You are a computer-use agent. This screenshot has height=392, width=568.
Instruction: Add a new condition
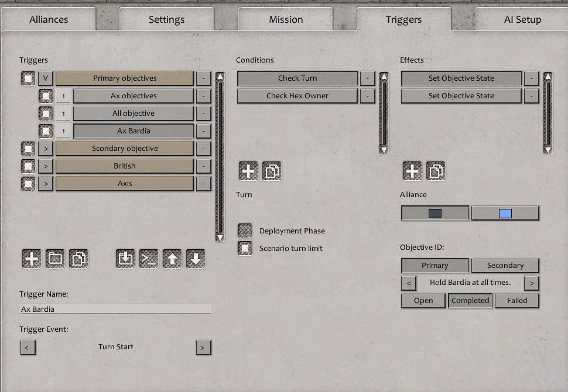click(x=248, y=171)
